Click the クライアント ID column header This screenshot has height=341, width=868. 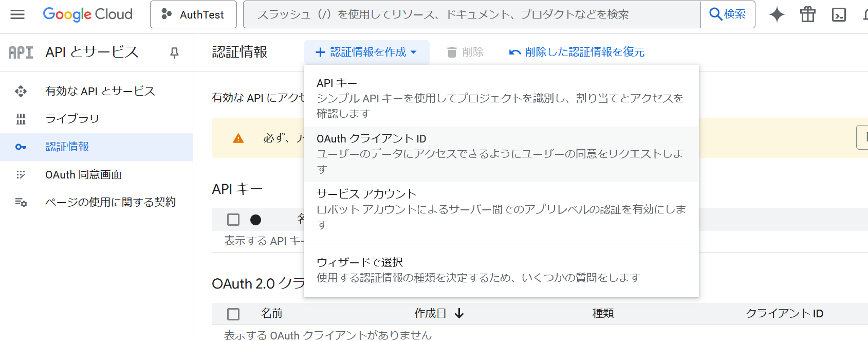coord(784,313)
